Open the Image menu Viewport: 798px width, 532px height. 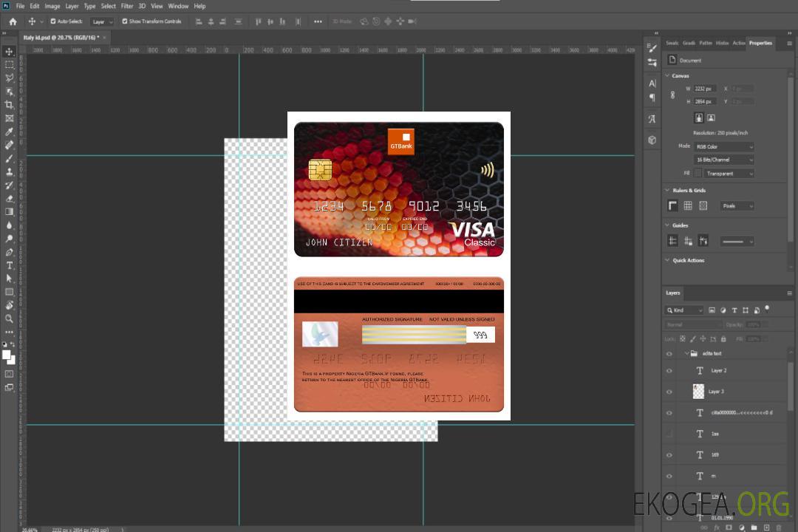[52, 6]
